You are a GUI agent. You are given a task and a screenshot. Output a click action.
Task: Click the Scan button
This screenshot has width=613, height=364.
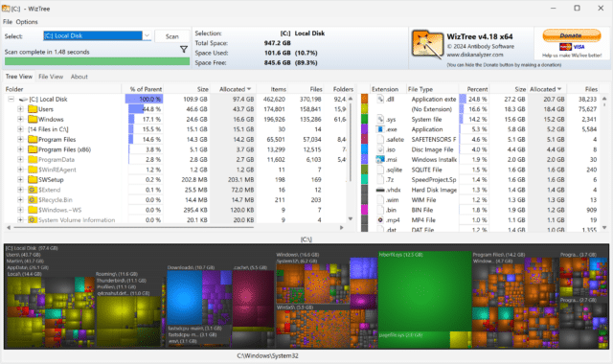point(172,36)
